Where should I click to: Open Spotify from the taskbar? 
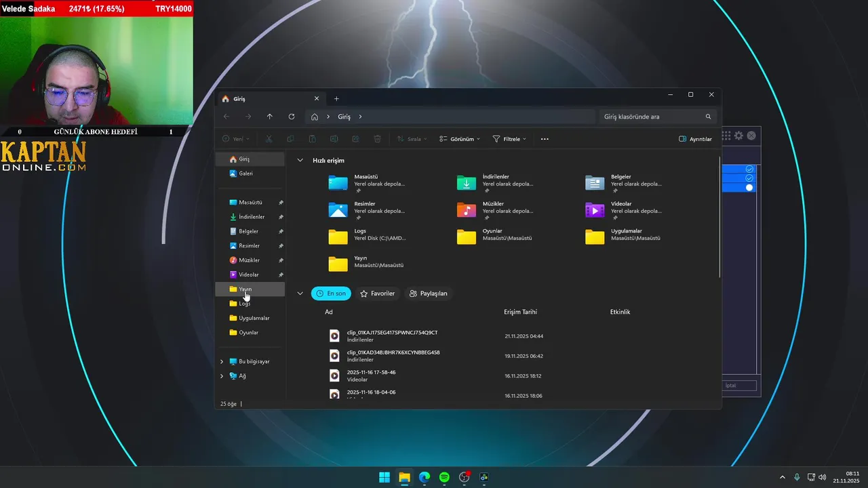[x=444, y=477]
